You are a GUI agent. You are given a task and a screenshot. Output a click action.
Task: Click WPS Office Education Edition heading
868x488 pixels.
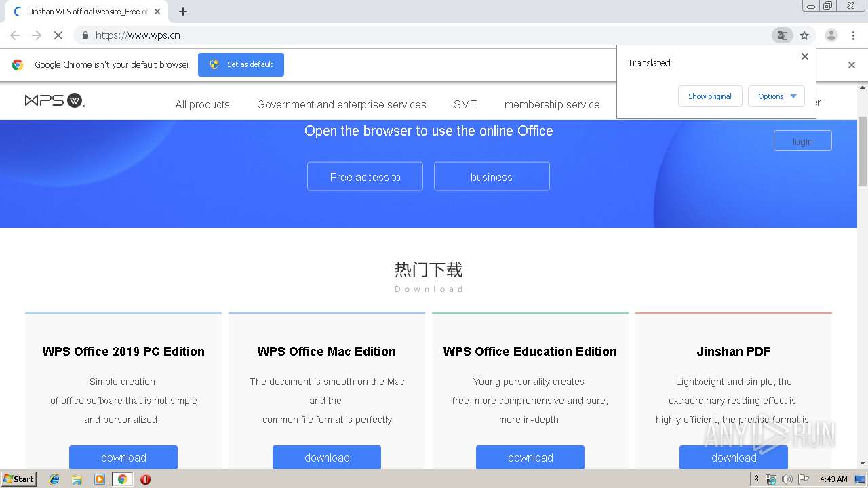coord(530,351)
